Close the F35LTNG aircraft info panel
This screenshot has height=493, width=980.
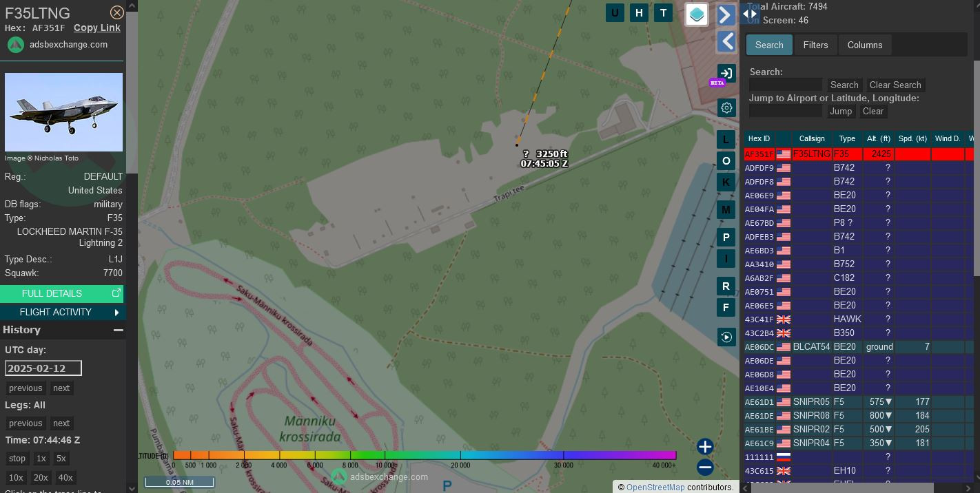click(117, 12)
